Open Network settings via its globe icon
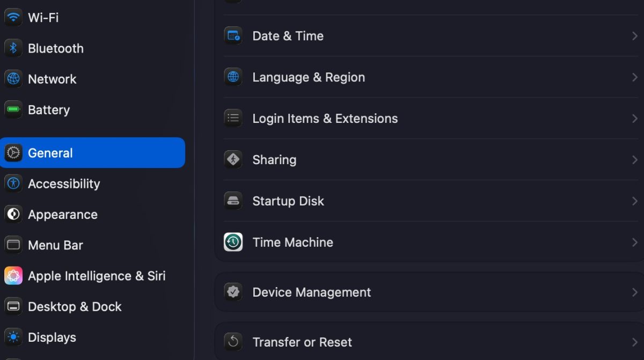The width and height of the screenshot is (644, 360). (13, 79)
